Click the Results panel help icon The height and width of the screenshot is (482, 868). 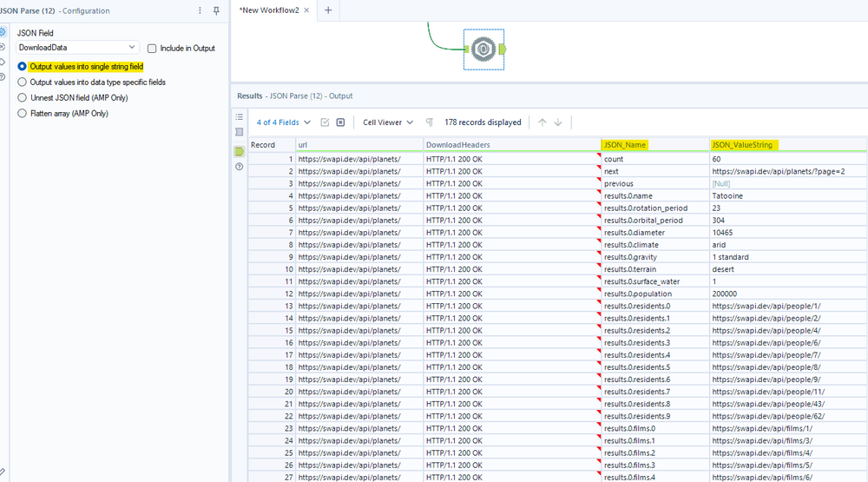(240, 167)
